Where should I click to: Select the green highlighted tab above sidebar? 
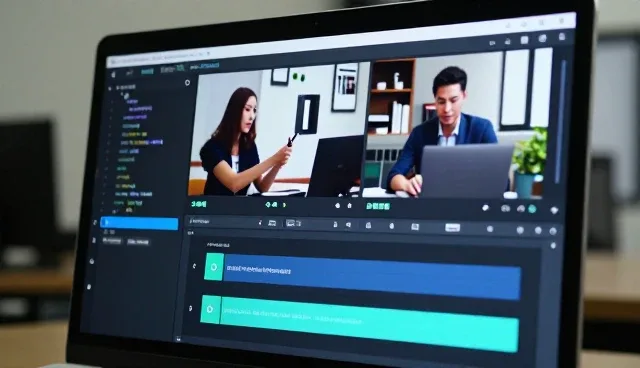(147, 72)
